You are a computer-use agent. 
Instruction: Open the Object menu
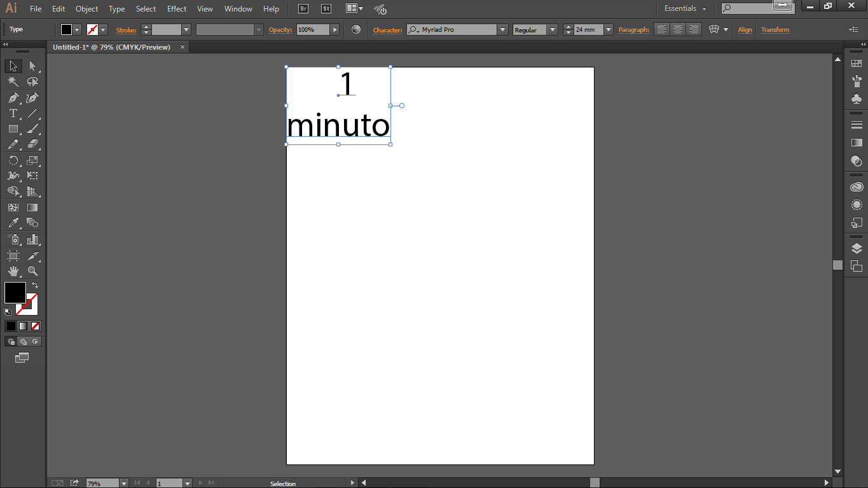point(86,9)
